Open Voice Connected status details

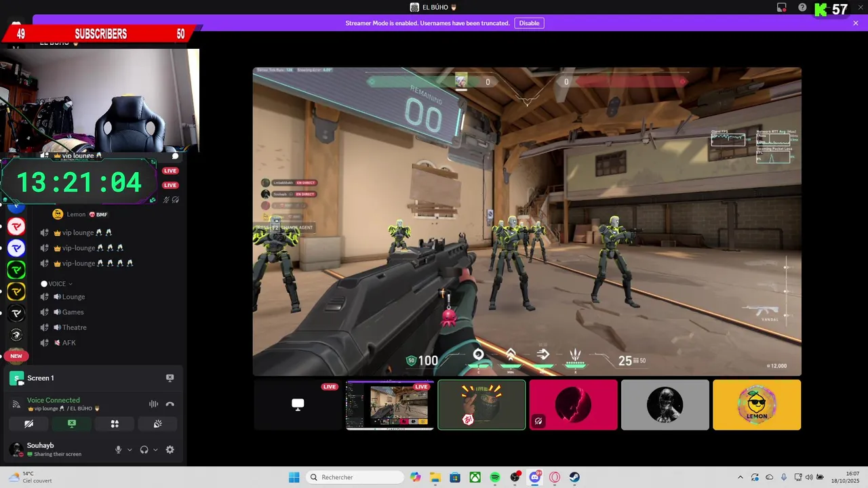coord(53,400)
